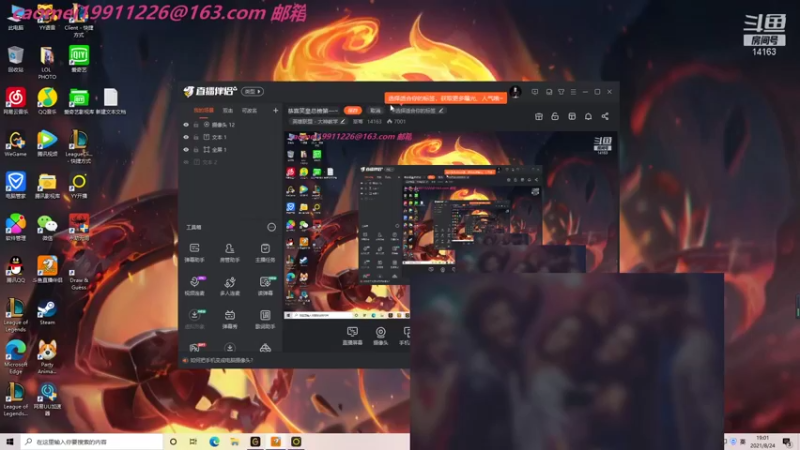The width and height of the screenshot is (800, 450).
Task: Open the help tip about phone camera
Action: coord(219,360)
